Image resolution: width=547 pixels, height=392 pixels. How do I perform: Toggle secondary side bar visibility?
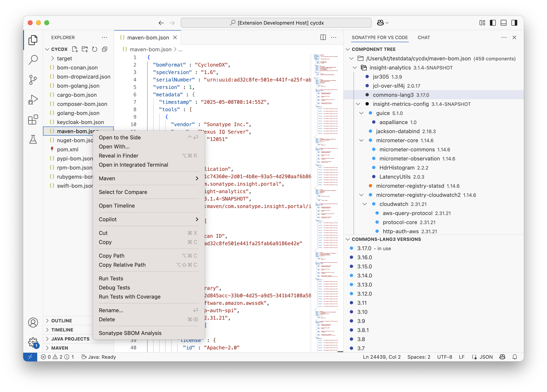pyautogui.click(x=514, y=23)
